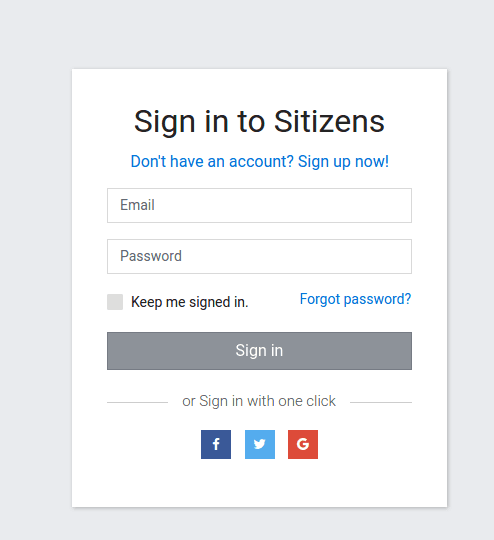
Task: Click the "Don't have an account?" text
Action: (212, 162)
